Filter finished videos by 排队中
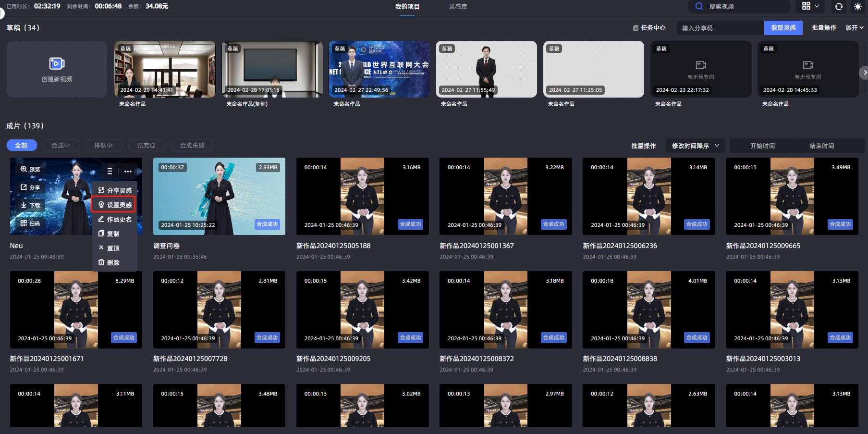This screenshot has width=868, height=434. click(104, 145)
